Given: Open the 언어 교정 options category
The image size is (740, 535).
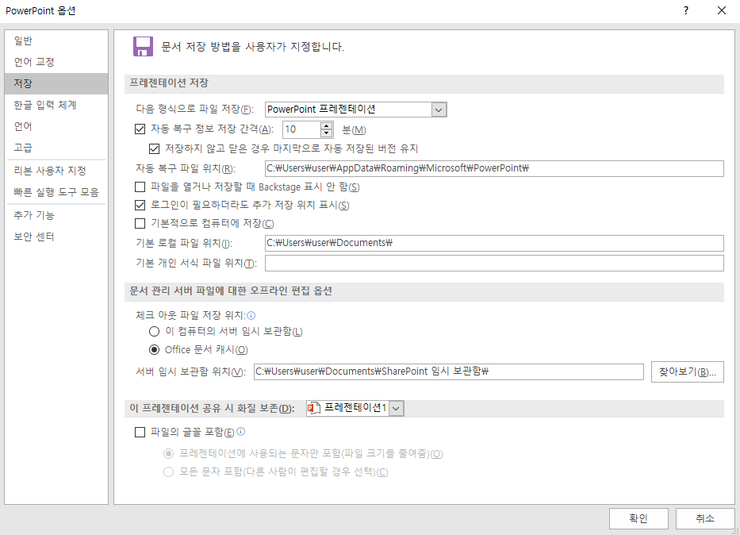Looking at the screenshot, I should 56,62.
